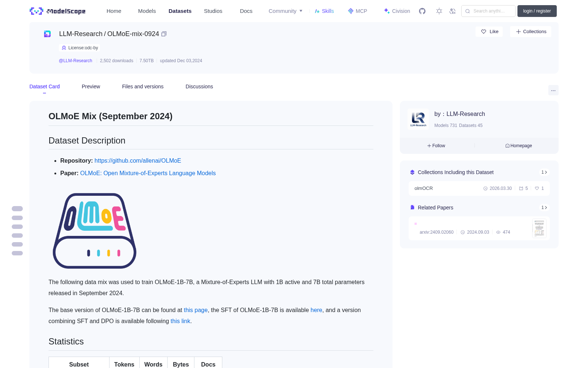The image size is (588, 368).
Task: Click the LLM-Research / OLMoE-mix-0924 title
Action: coord(109,34)
